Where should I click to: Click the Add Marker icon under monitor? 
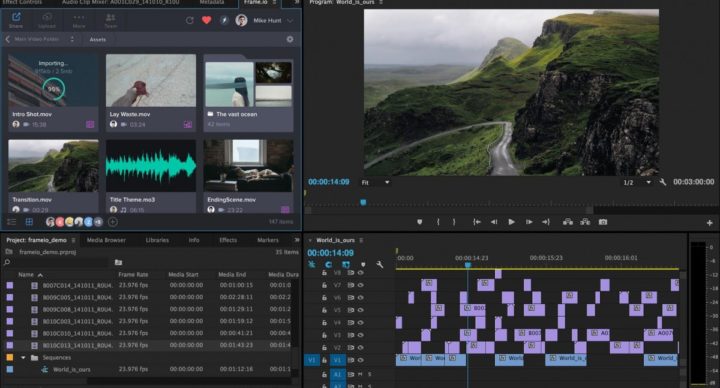click(x=419, y=222)
